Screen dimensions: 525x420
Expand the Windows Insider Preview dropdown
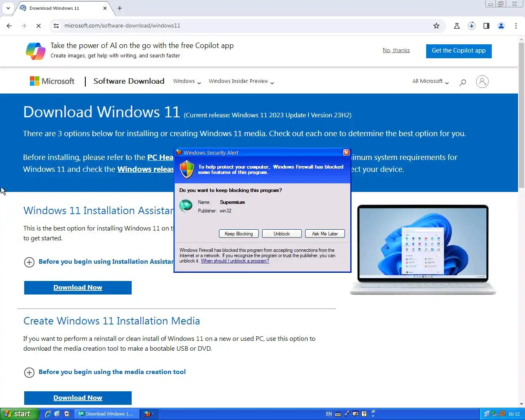[x=241, y=81]
